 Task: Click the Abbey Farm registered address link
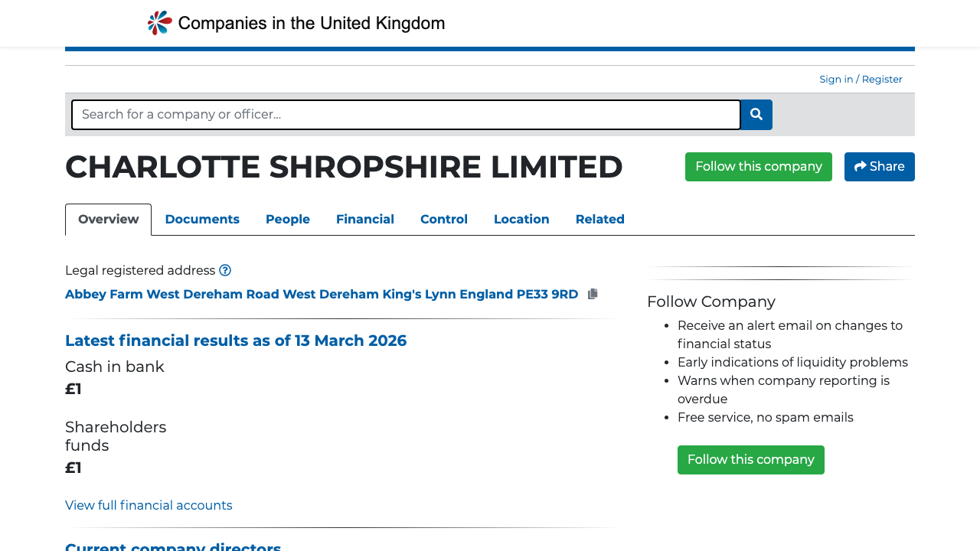[322, 294]
